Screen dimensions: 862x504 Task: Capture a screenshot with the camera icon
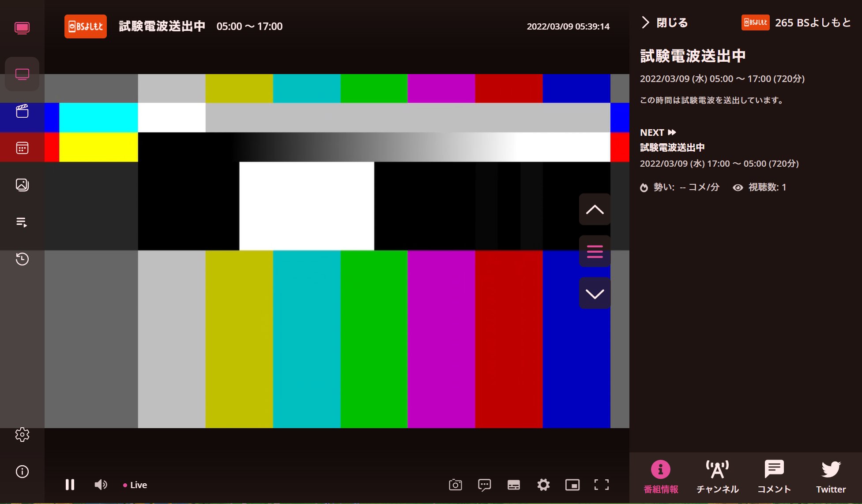[x=455, y=485]
